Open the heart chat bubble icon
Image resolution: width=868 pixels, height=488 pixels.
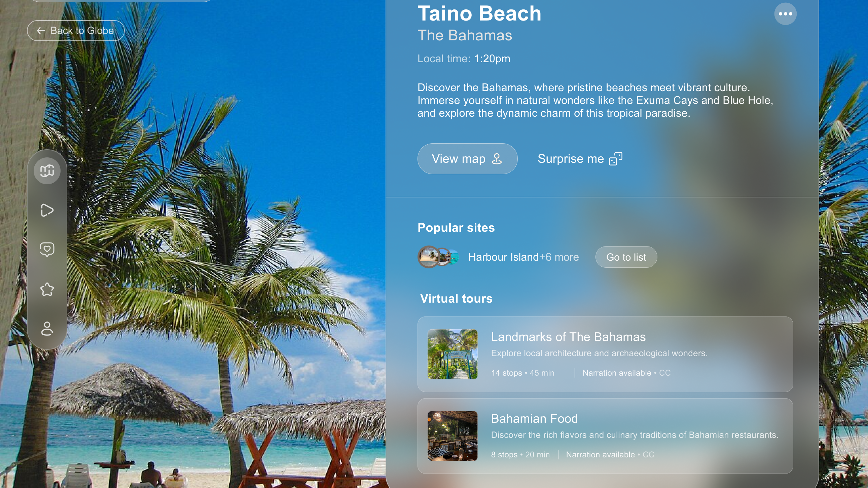(47, 250)
